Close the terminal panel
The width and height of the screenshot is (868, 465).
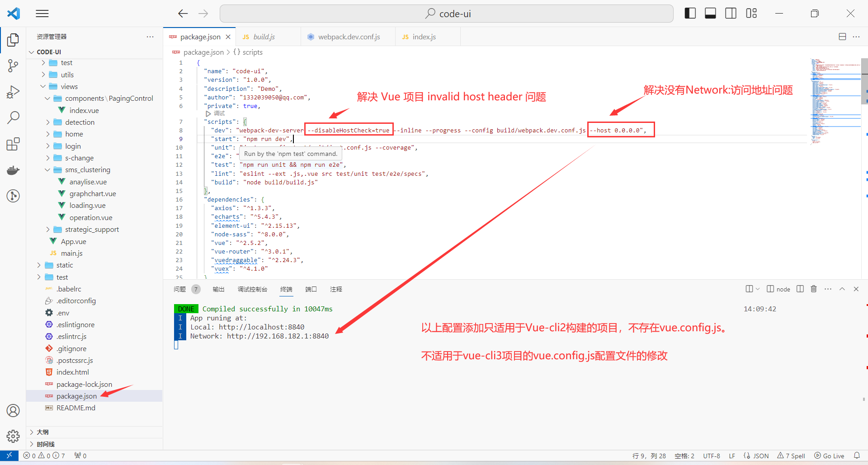click(x=856, y=289)
